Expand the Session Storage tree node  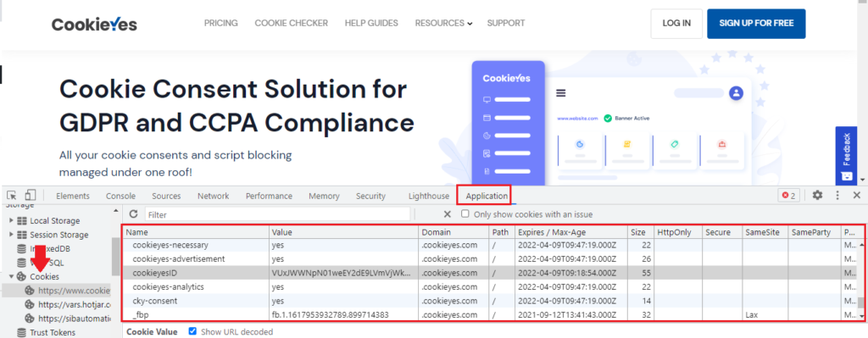pyautogui.click(x=11, y=235)
